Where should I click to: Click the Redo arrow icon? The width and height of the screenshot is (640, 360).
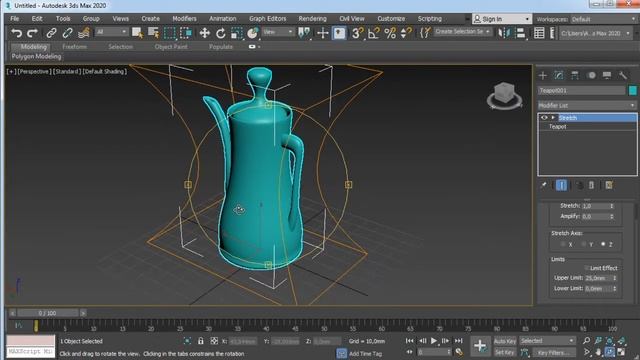click(x=32, y=33)
